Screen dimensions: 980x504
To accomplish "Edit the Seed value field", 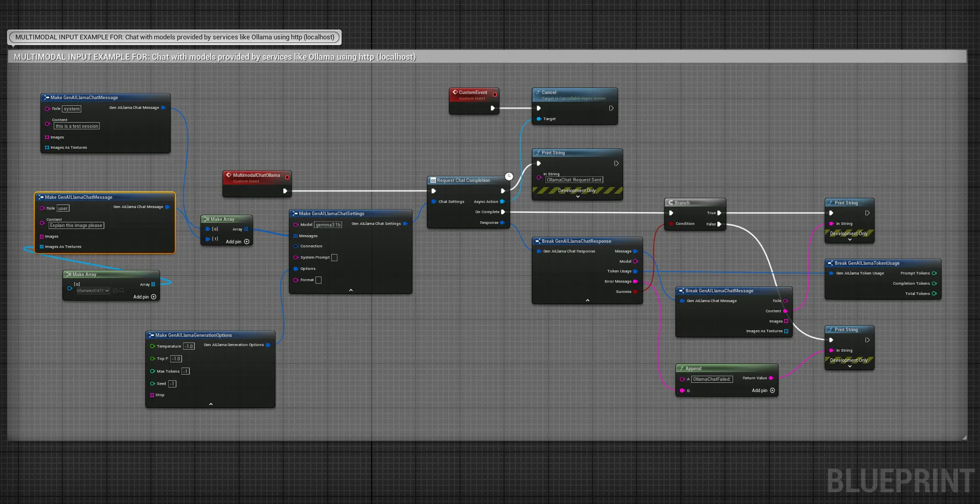I will pyautogui.click(x=172, y=384).
